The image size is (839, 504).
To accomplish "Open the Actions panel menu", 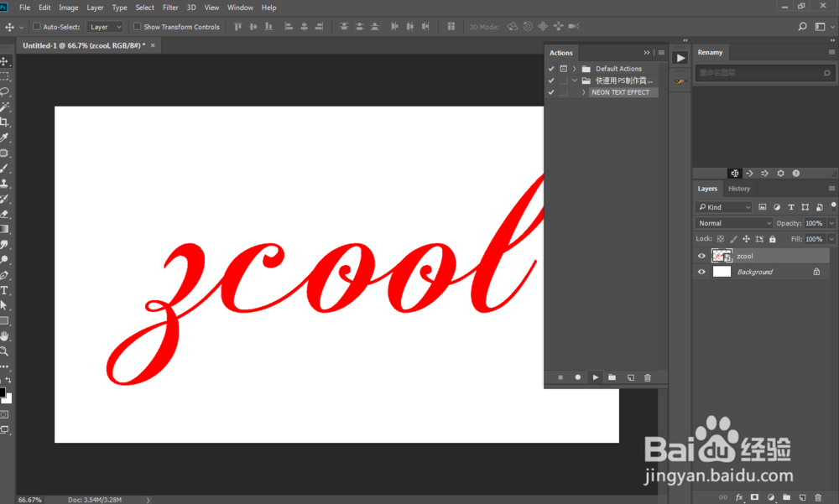I will coord(661,53).
